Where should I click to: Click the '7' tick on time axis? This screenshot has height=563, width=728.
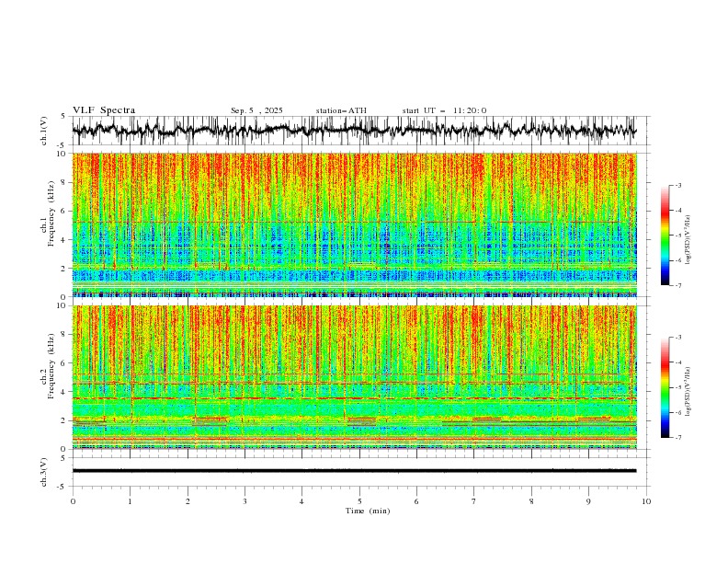pyautogui.click(x=474, y=501)
